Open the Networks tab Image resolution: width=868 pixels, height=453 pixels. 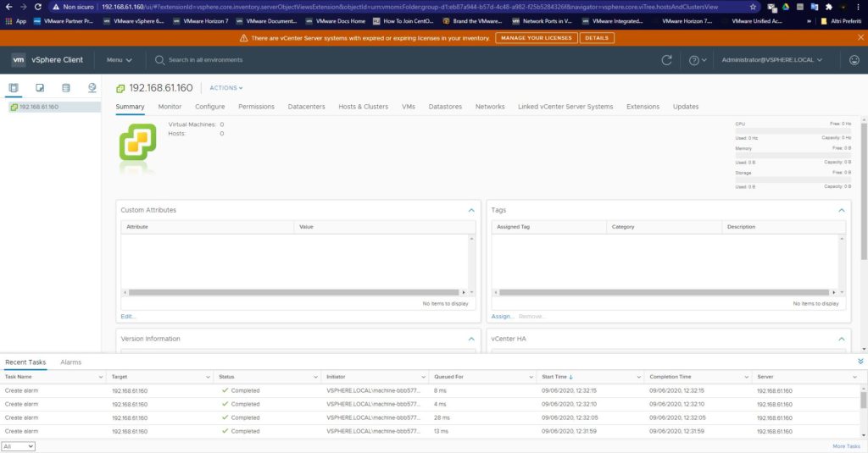point(490,107)
